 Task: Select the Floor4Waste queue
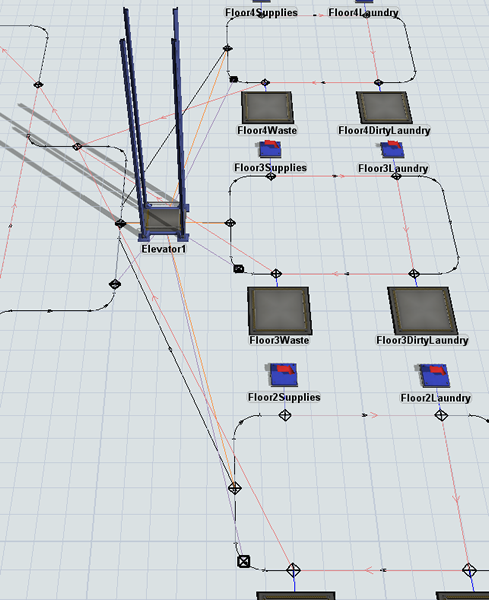(268, 107)
